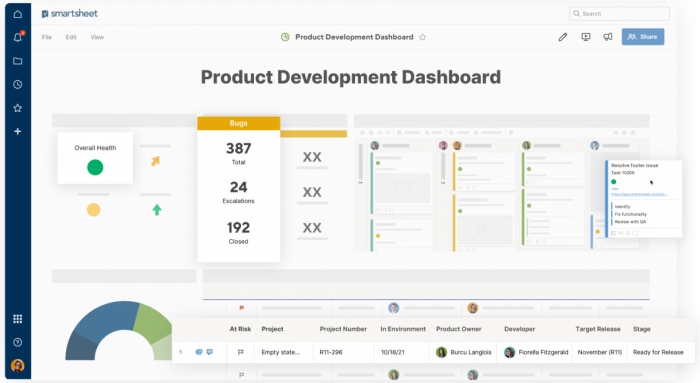Toggle favorite star next to dashboard title
The image size is (700, 383).
coord(422,37)
